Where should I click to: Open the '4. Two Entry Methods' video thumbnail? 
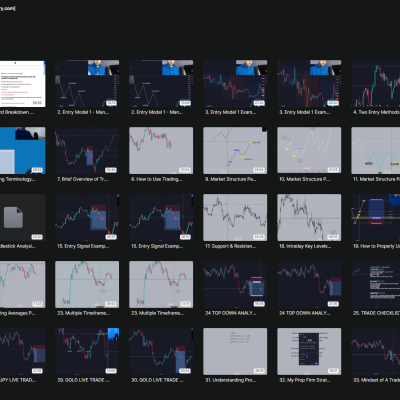click(x=376, y=84)
